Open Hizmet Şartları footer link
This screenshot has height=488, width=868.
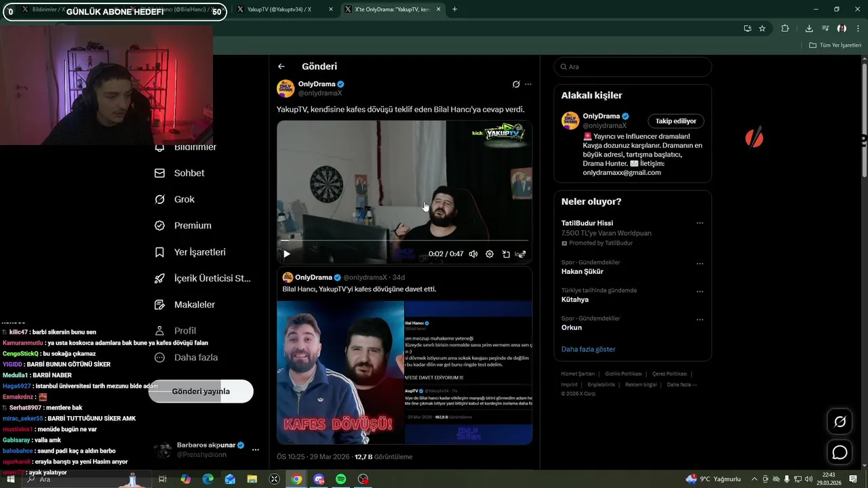tap(578, 374)
